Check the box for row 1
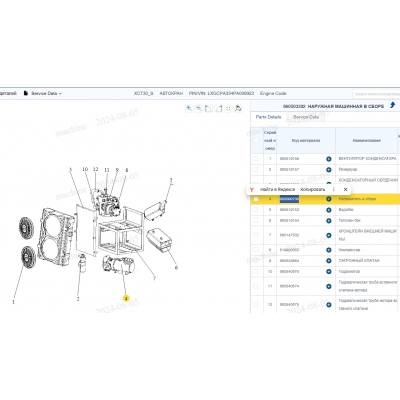 pyautogui.click(x=256, y=159)
